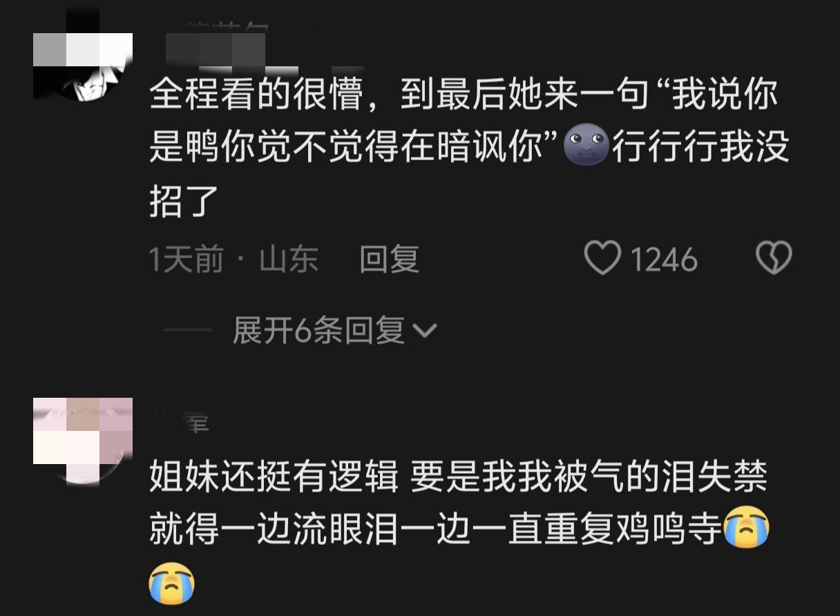Click the lone crying emoji on the last line
840x616 pixels.
pos(172,584)
